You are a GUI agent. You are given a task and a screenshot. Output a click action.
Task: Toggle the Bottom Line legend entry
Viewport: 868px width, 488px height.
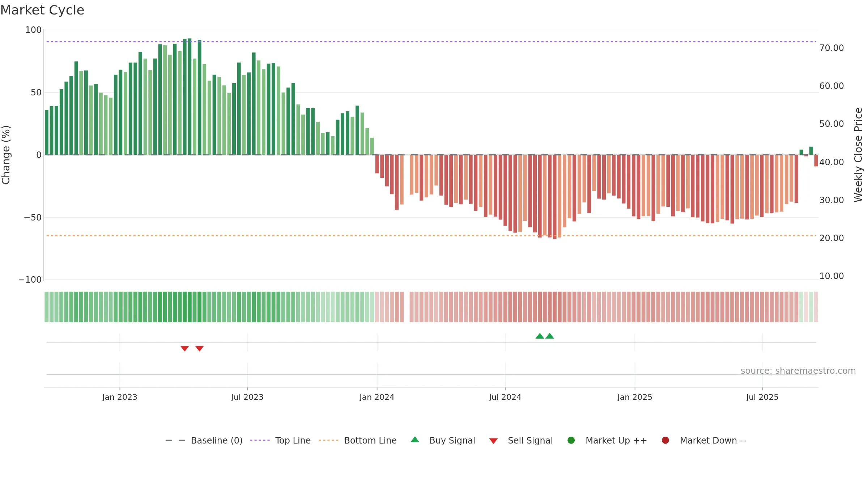357,440
